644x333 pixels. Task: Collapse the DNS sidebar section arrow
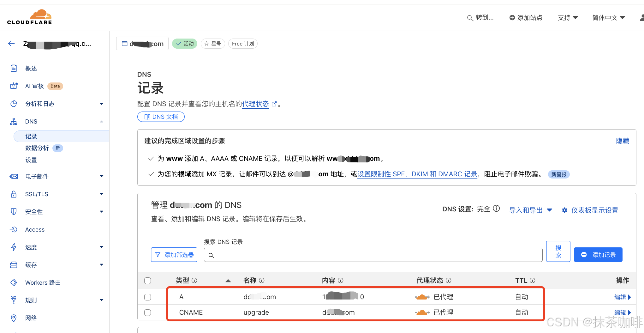[x=101, y=121]
